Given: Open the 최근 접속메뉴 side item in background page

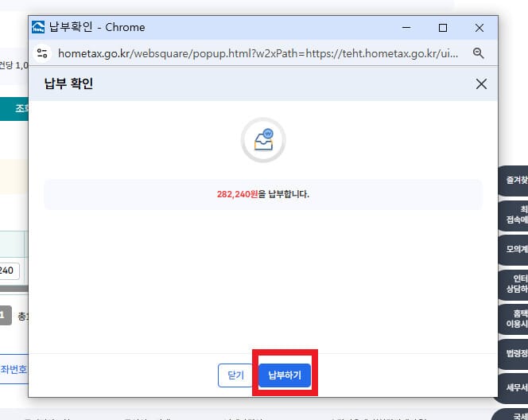Looking at the screenshot, I should click(x=514, y=215).
